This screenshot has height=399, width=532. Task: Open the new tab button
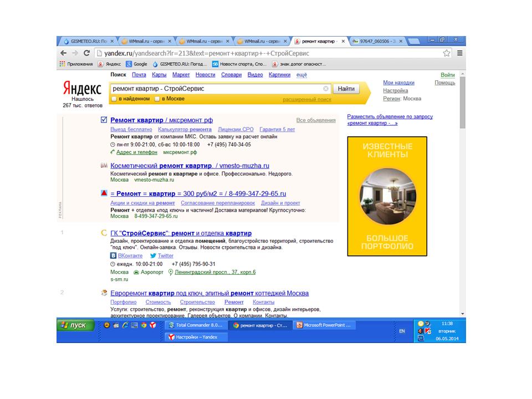tap(413, 42)
